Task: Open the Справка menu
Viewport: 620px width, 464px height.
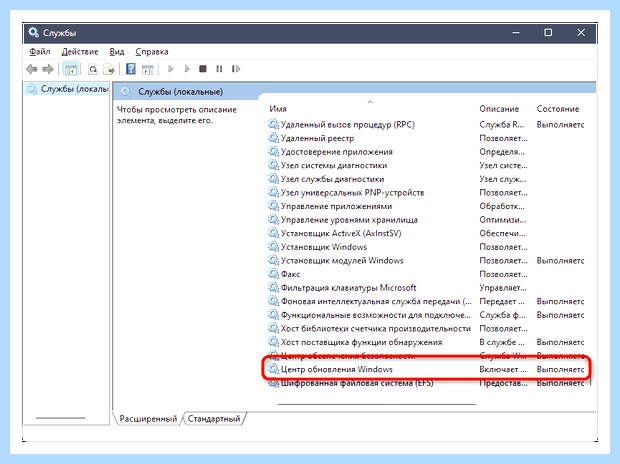Action: (x=152, y=52)
